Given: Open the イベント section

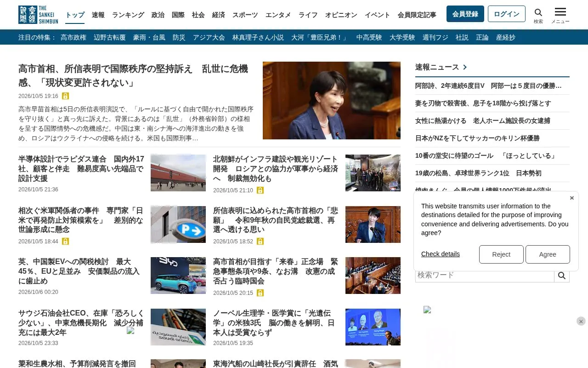Looking at the screenshot, I should [x=378, y=15].
